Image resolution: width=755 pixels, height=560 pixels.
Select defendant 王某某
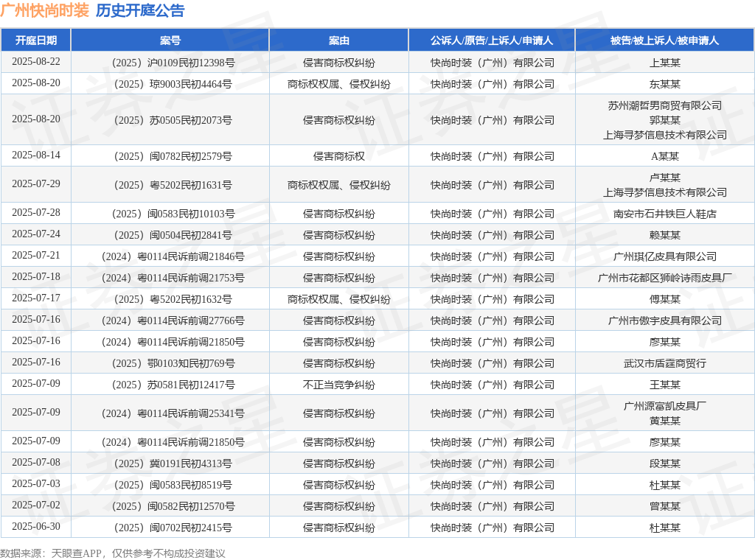pyautogui.click(x=664, y=385)
